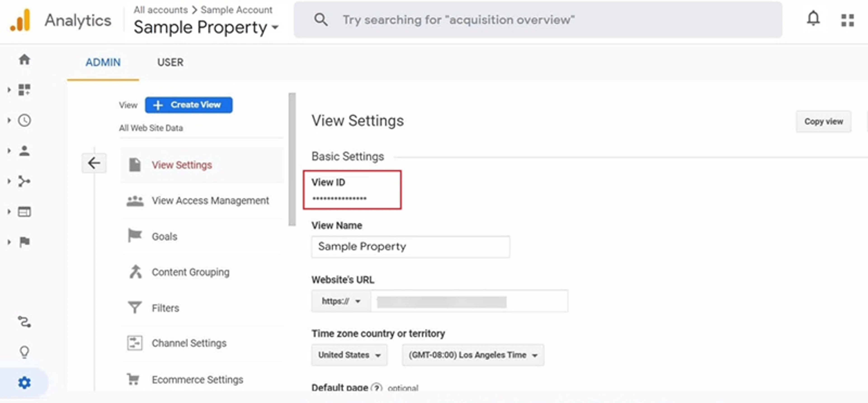
Task: Select View Settings menu item
Action: point(202,165)
